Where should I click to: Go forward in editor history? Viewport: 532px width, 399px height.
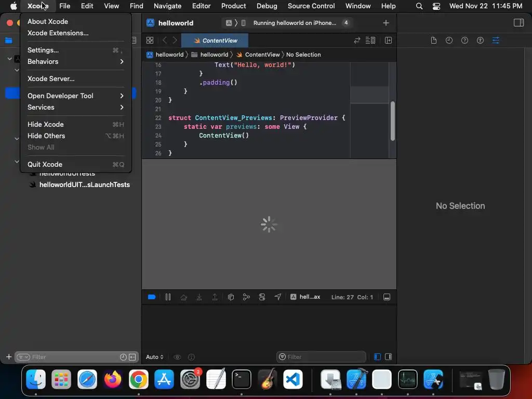pyautogui.click(x=175, y=41)
